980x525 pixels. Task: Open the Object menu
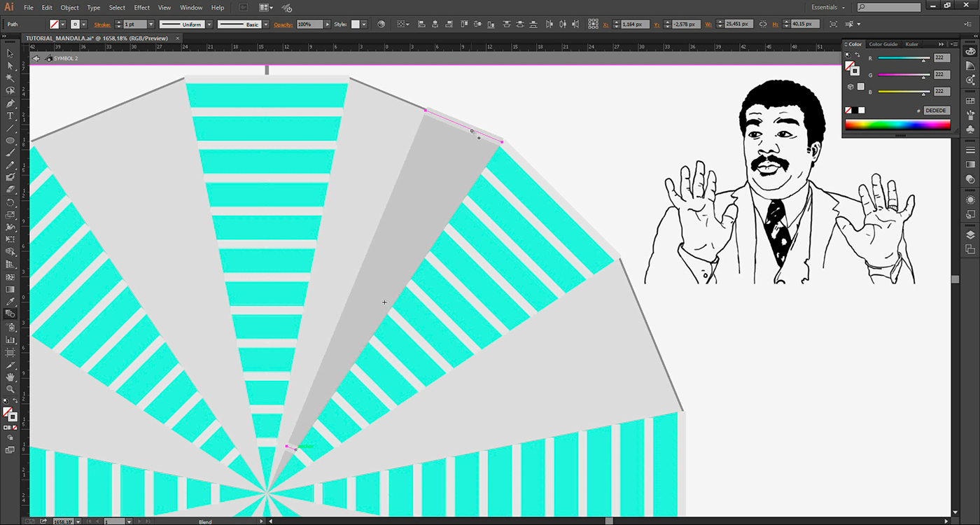pyautogui.click(x=70, y=8)
